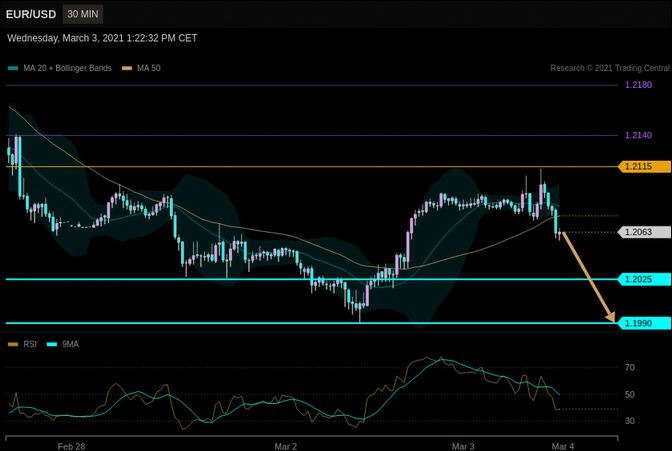
Task: Click the RSI 70 level label
Action: (x=630, y=367)
